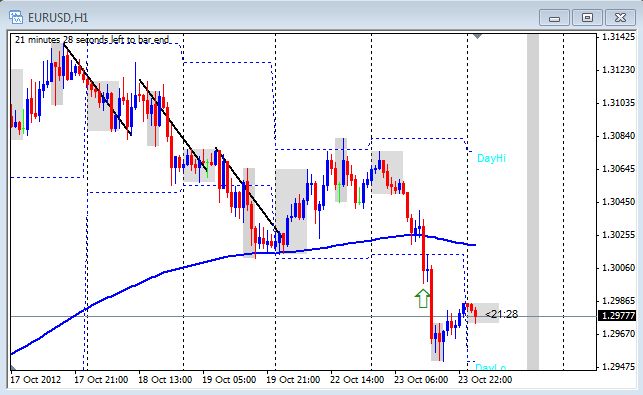Click price level 1.31035 on scale
Viewport: 643px width, 395px height.
[x=618, y=103]
